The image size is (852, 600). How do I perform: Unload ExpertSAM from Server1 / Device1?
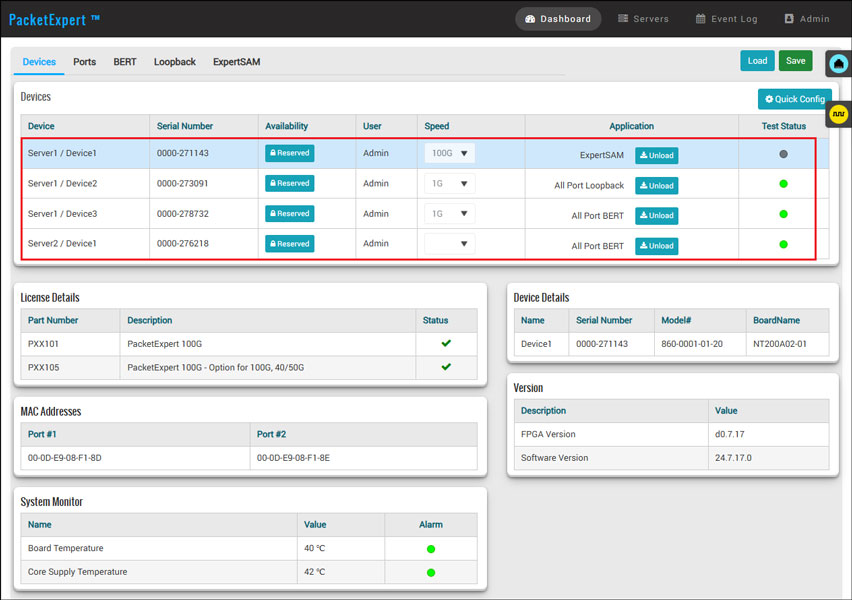click(x=656, y=155)
